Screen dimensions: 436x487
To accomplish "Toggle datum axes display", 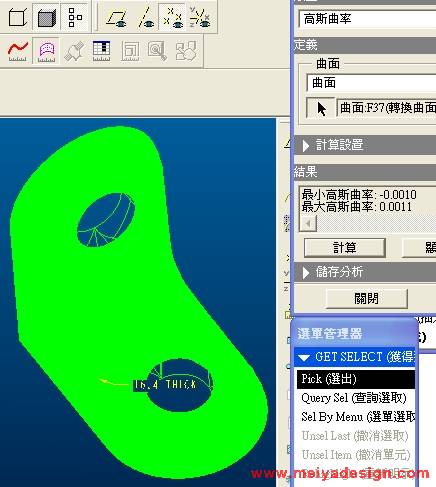I will (145, 18).
